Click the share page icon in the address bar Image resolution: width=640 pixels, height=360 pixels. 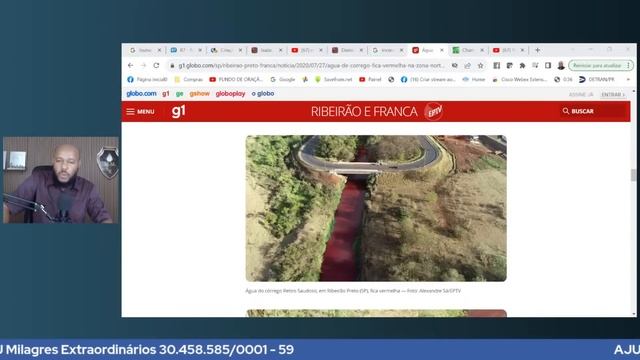[x=467, y=65]
